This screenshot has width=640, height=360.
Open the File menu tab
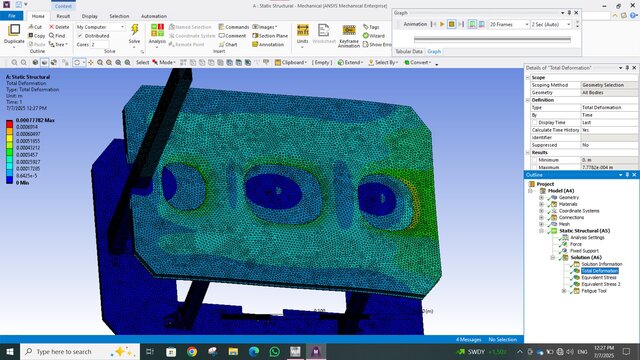(x=12, y=16)
